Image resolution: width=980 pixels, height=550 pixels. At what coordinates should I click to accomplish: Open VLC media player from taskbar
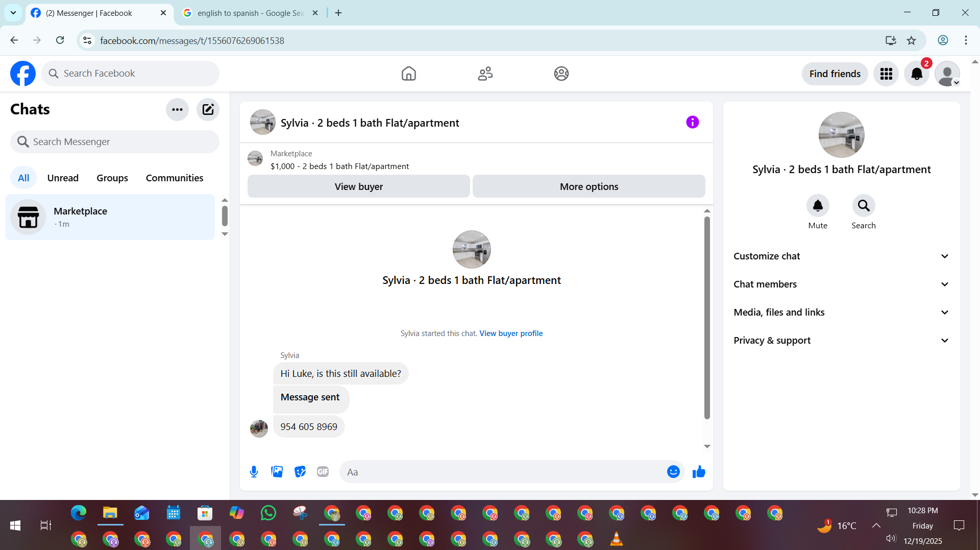click(617, 539)
